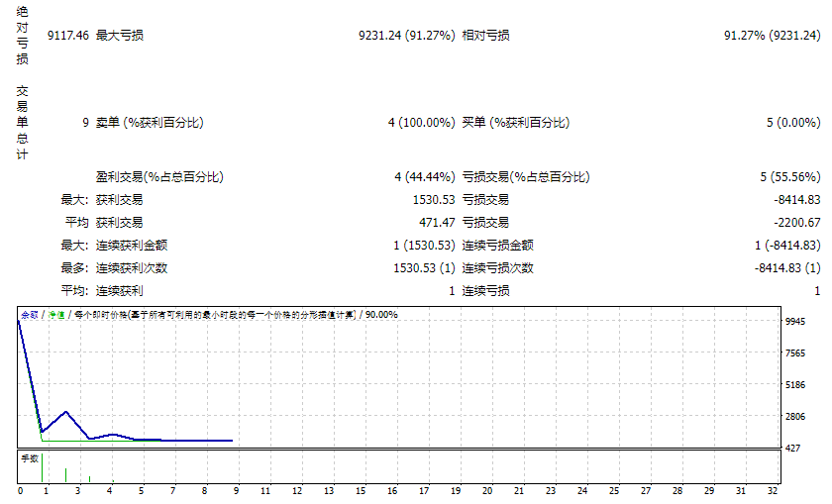Click the 买单 (%获利百分比) label

pyautogui.click(x=515, y=123)
